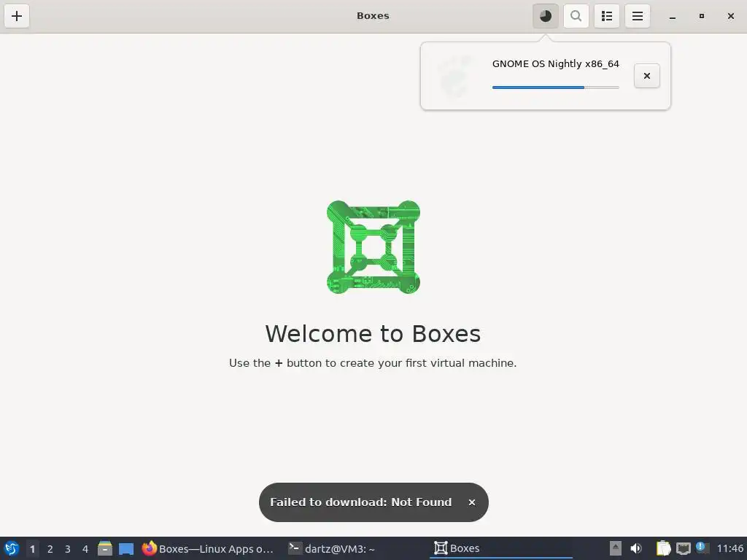747x560 pixels.
Task: Open the network status tray icon
Action: [683, 548]
